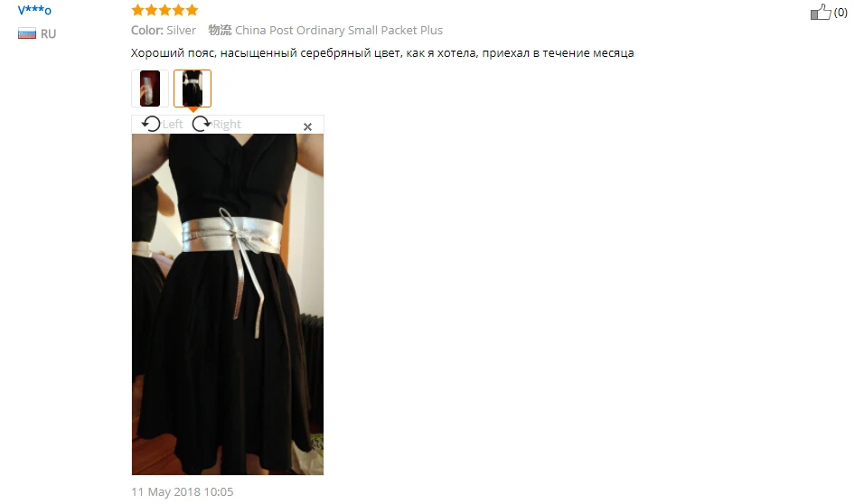Click the RU country code label
The width and height of the screenshot is (864, 504).
click(49, 33)
